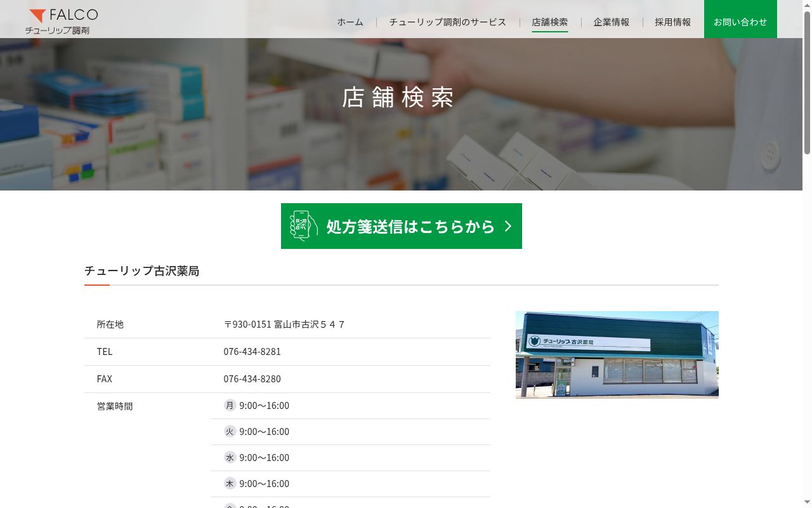
Task: Click the TEL row label
Action: click(x=105, y=352)
